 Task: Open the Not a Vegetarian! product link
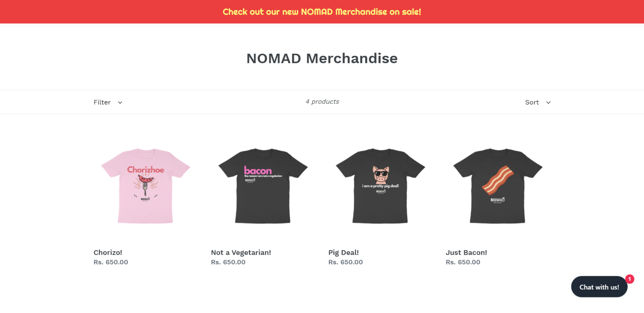pyautogui.click(x=241, y=253)
